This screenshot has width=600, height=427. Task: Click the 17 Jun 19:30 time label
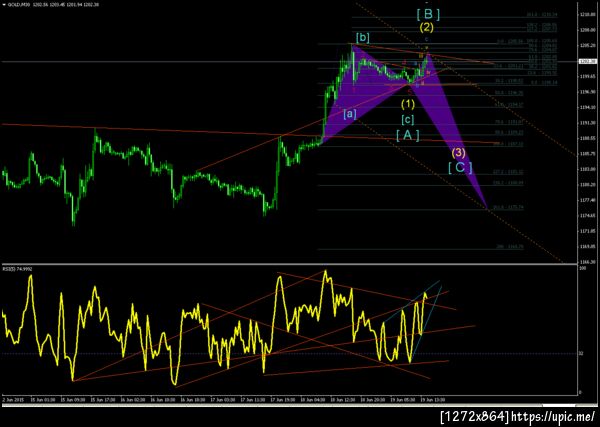point(283,399)
